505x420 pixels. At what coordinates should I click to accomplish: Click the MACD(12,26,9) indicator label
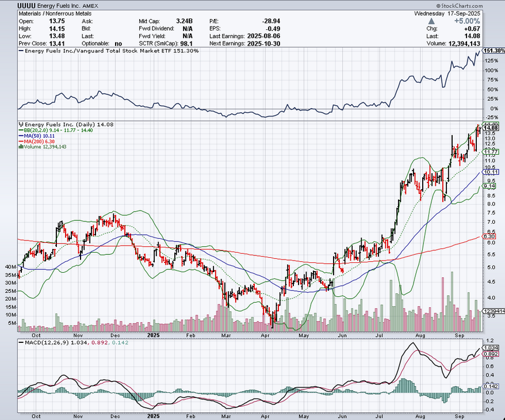click(49, 343)
